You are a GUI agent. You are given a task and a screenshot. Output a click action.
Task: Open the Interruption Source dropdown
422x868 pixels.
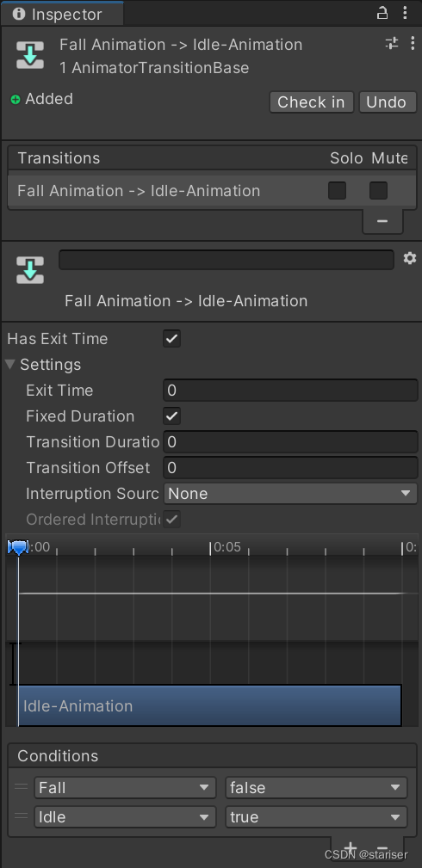click(290, 493)
